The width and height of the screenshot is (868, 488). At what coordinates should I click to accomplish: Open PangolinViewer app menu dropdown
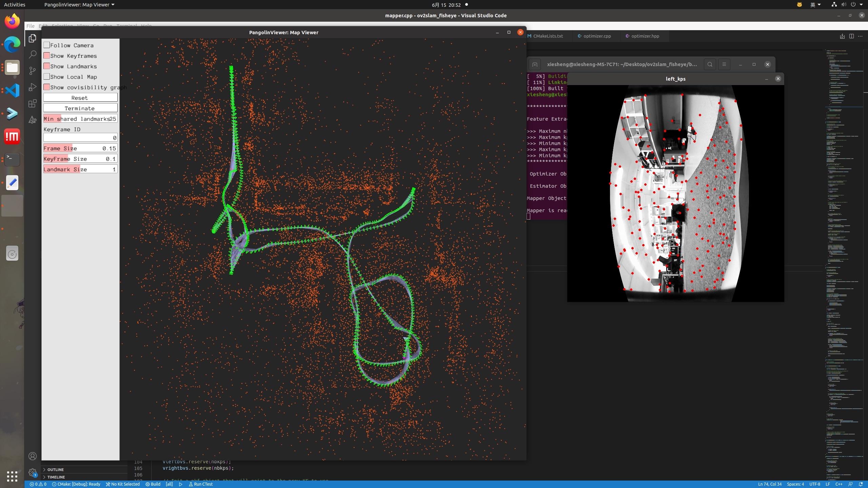tap(79, 5)
